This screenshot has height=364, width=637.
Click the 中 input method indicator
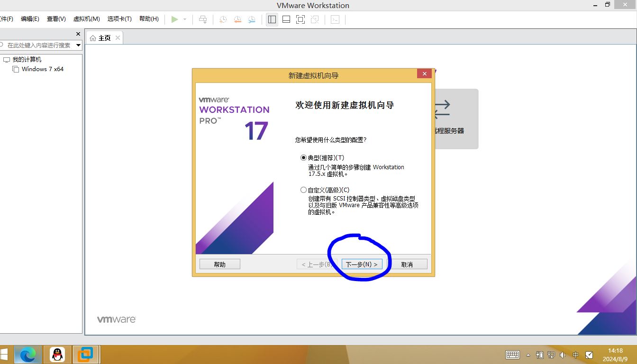click(575, 355)
